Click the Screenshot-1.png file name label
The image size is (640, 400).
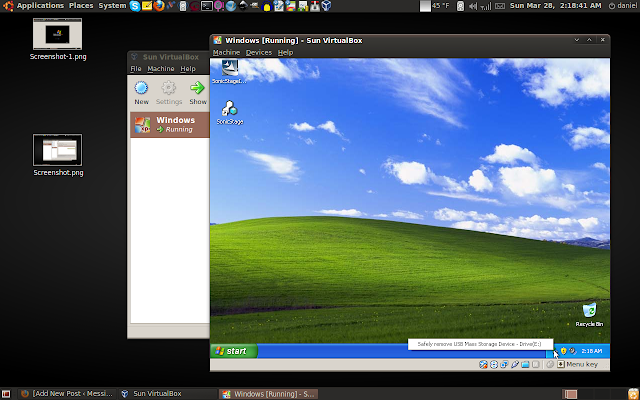coord(58,57)
